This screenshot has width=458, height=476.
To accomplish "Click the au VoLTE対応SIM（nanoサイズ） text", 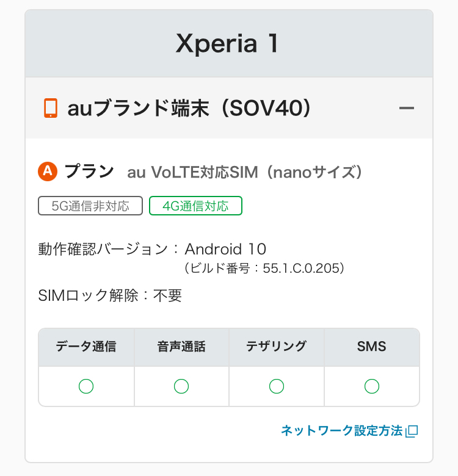I will tap(245, 173).
